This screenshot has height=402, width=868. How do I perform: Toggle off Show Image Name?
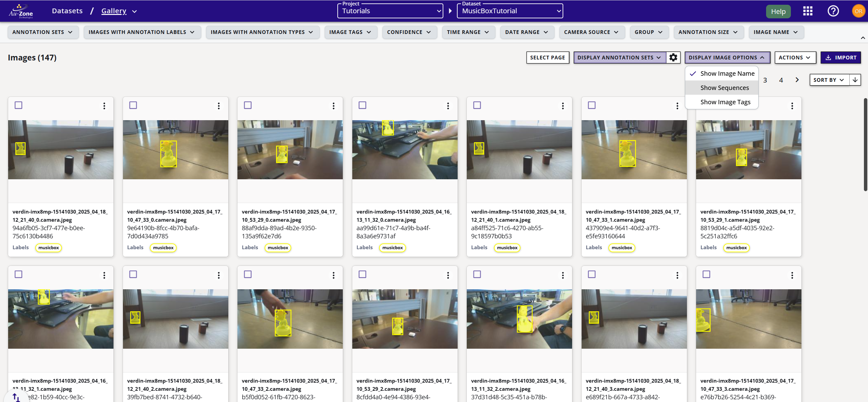(x=727, y=73)
